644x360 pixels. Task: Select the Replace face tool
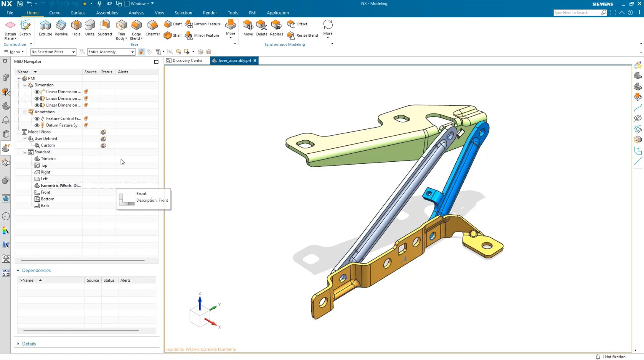pos(276,28)
